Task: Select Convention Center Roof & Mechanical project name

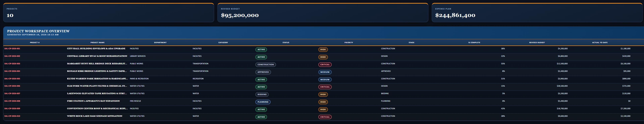Action: tap(97, 109)
